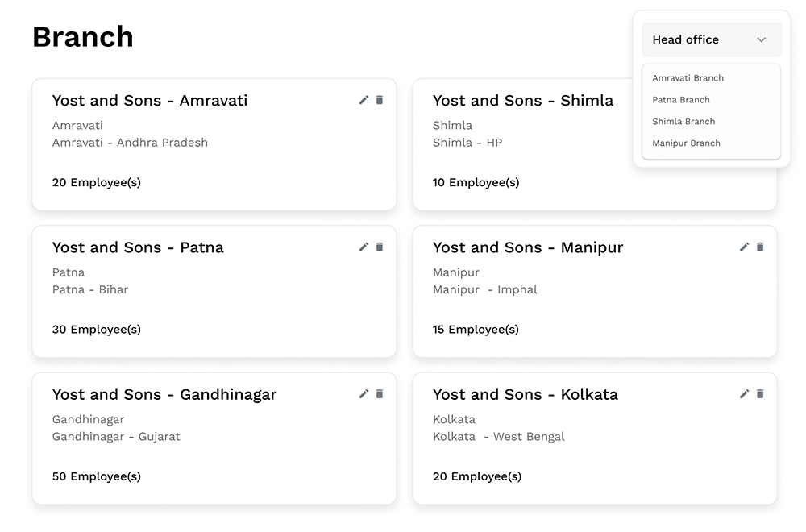Click trash icon on Patna branch card
Viewport: 806px width, 532px height.
tap(380, 247)
